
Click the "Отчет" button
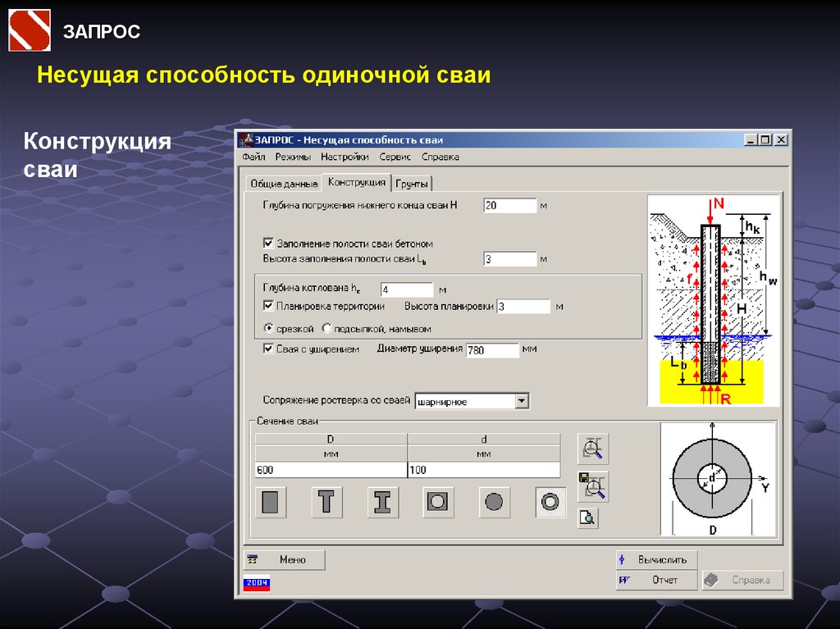656,580
